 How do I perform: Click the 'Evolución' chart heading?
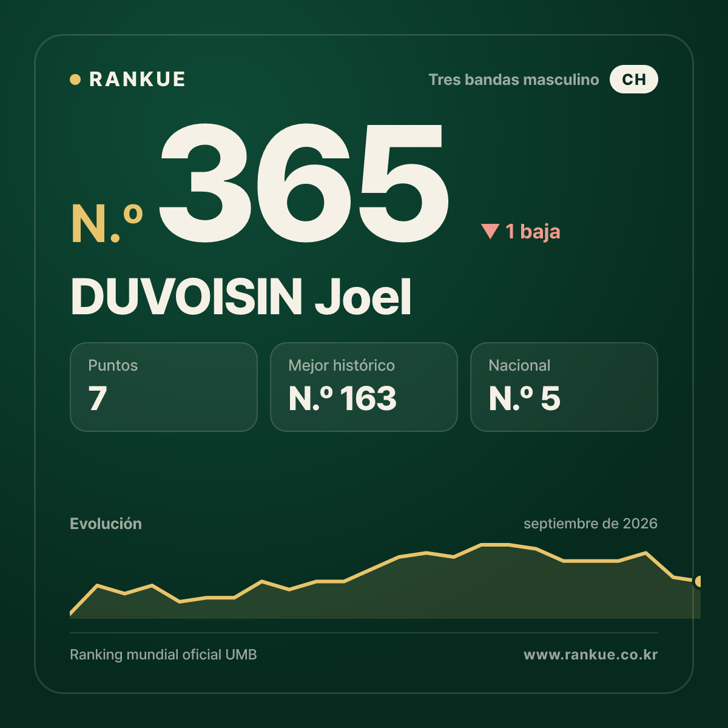tap(106, 524)
